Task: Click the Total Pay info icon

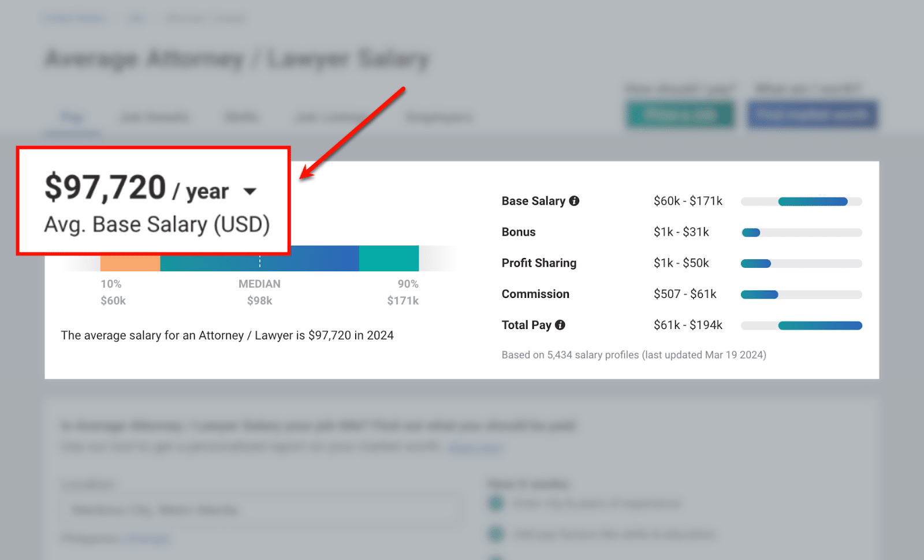Action: (560, 325)
